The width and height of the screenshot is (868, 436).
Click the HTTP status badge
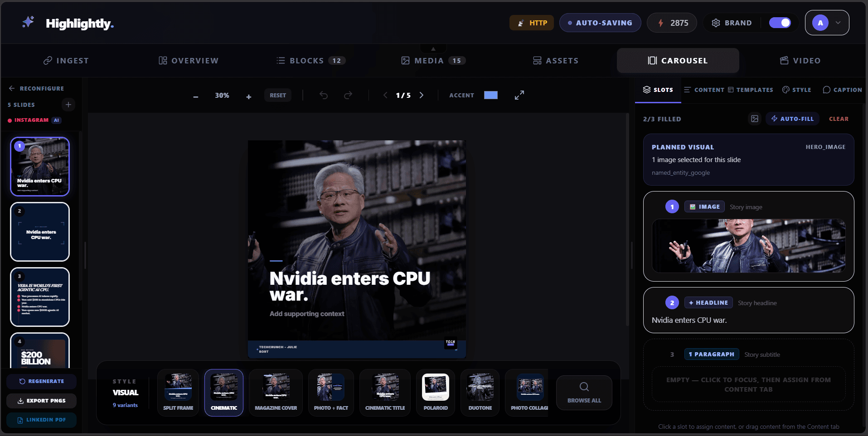[532, 23]
